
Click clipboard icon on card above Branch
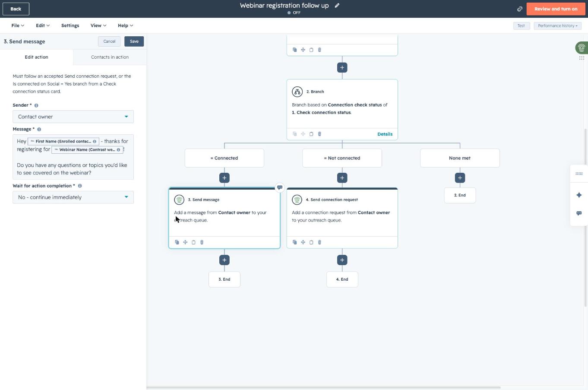click(311, 50)
